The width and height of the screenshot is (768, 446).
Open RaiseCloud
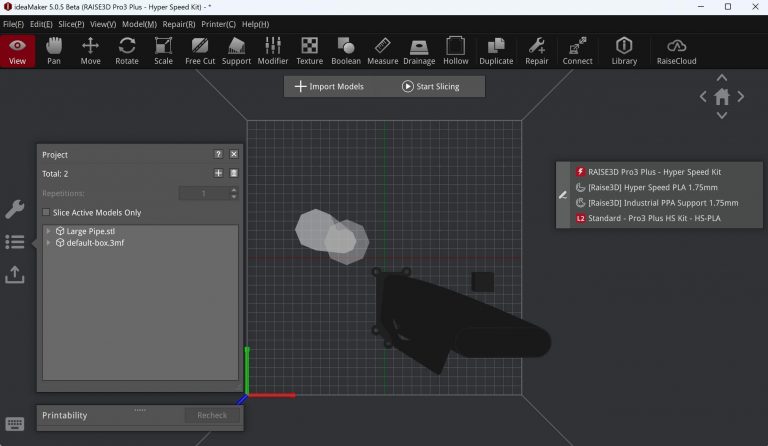(x=676, y=51)
